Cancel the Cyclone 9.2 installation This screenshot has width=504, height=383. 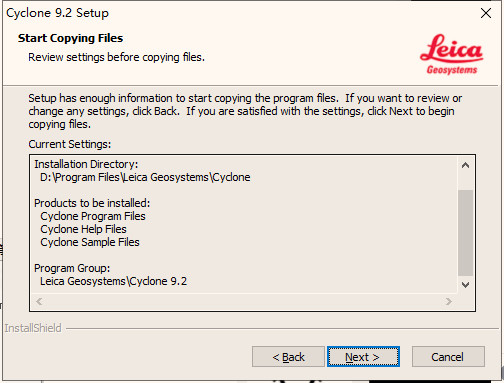(x=448, y=356)
